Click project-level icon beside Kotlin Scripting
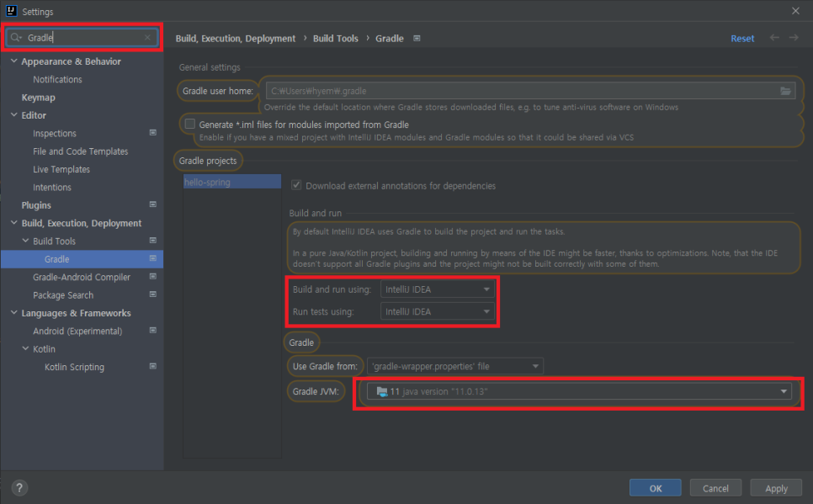This screenshot has height=504, width=813. click(x=153, y=366)
